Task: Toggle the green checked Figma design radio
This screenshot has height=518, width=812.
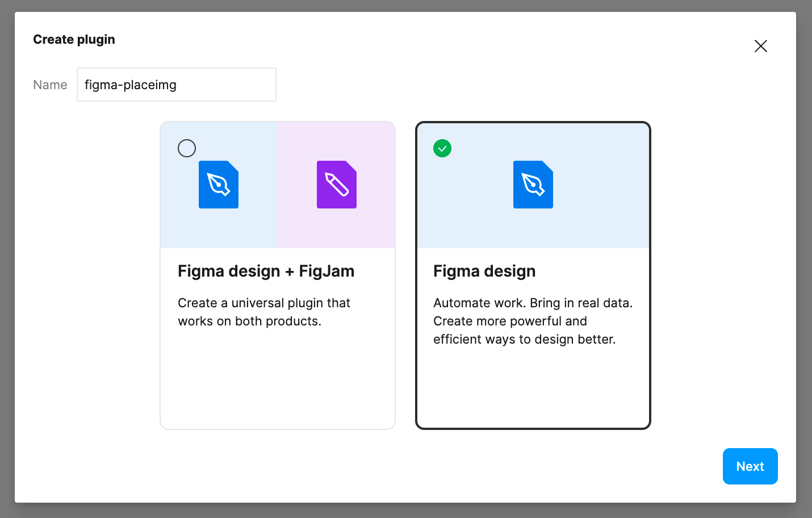Action: click(x=442, y=148)
